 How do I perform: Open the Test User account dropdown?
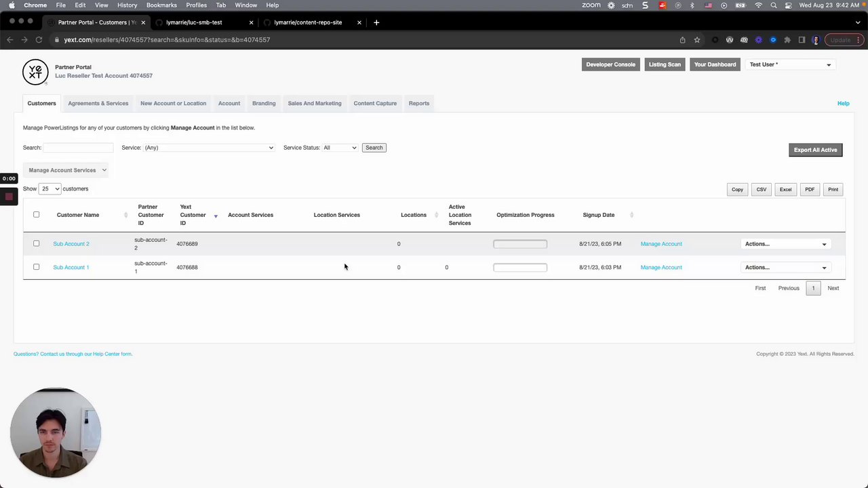pos(790,64)
